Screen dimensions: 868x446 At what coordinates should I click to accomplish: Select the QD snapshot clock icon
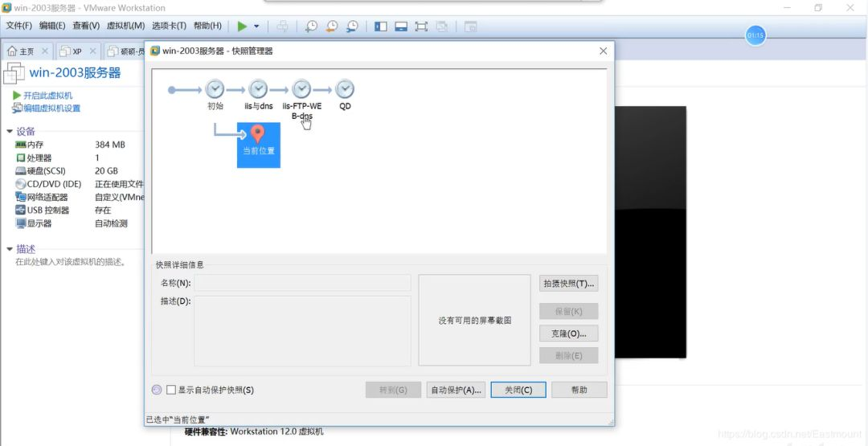pyautogui.click(x=345, y=89)
